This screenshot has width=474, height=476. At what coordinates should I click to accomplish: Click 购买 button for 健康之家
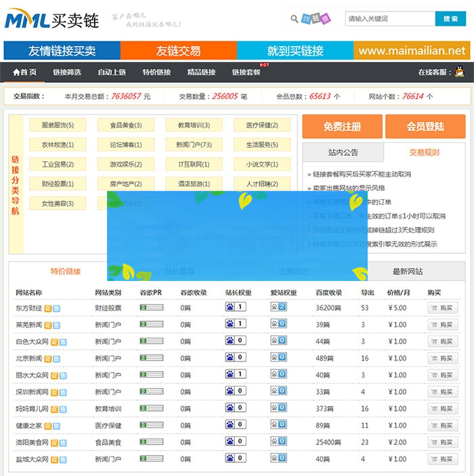[x=441, y=425]
